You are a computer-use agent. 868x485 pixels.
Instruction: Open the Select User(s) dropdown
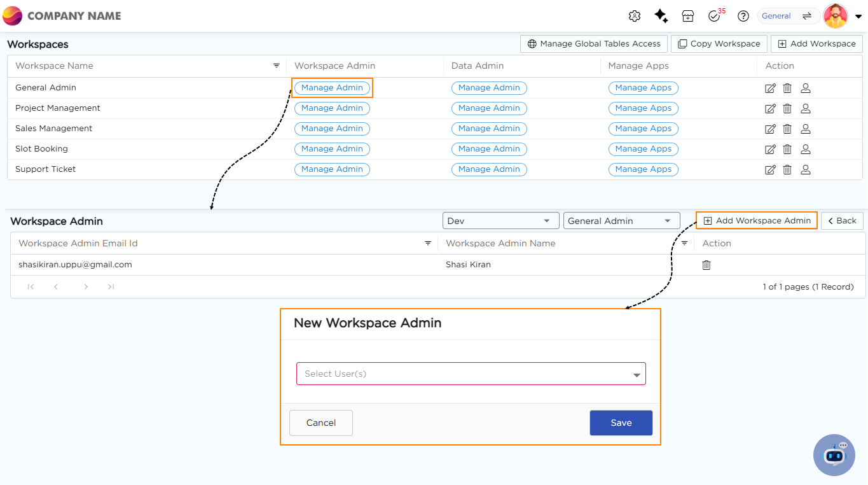tap(471, 374)
